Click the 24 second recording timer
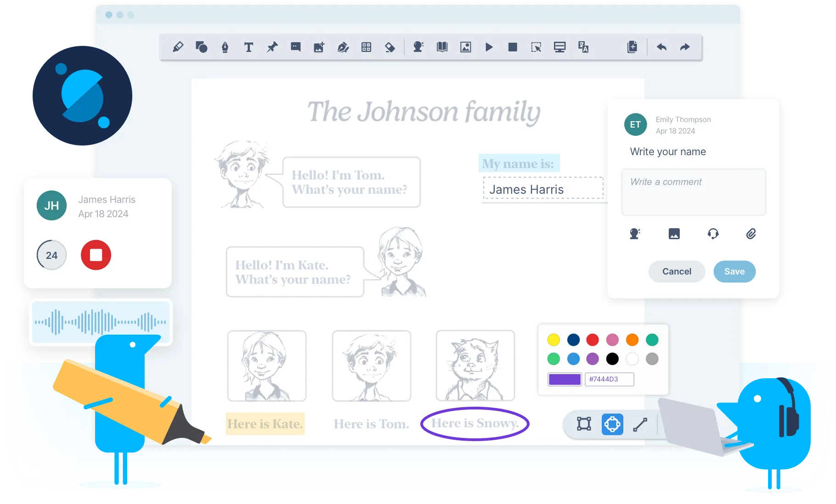 click(52, 255)
